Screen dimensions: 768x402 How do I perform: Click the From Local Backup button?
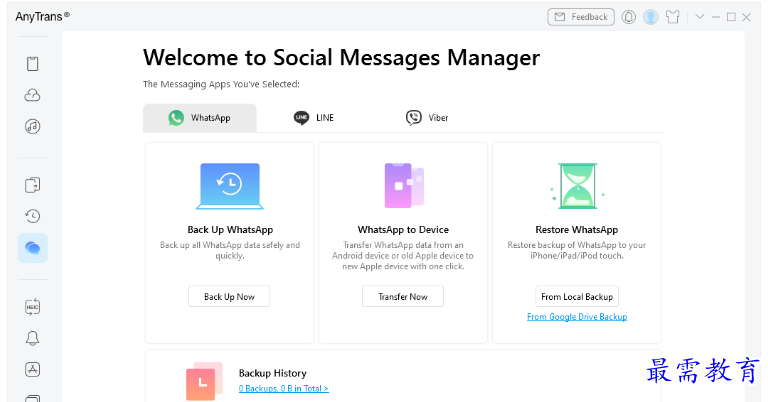click(x=577, y=297)
